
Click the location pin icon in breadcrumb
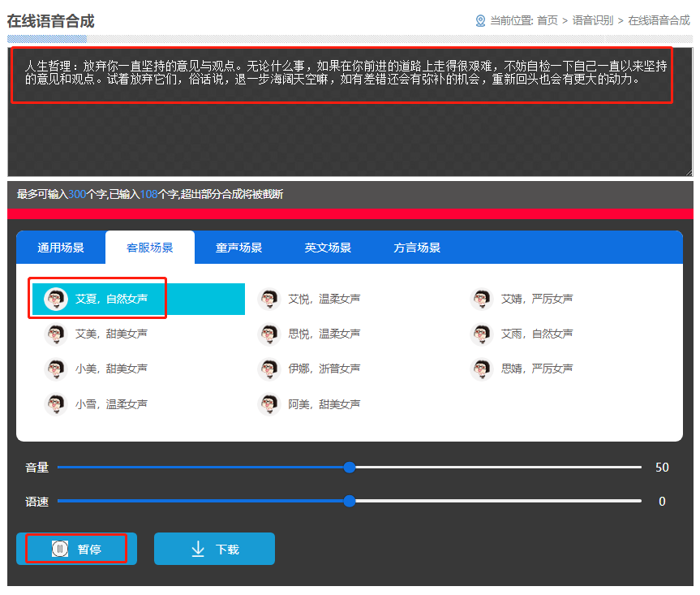(x=480, y=20)
